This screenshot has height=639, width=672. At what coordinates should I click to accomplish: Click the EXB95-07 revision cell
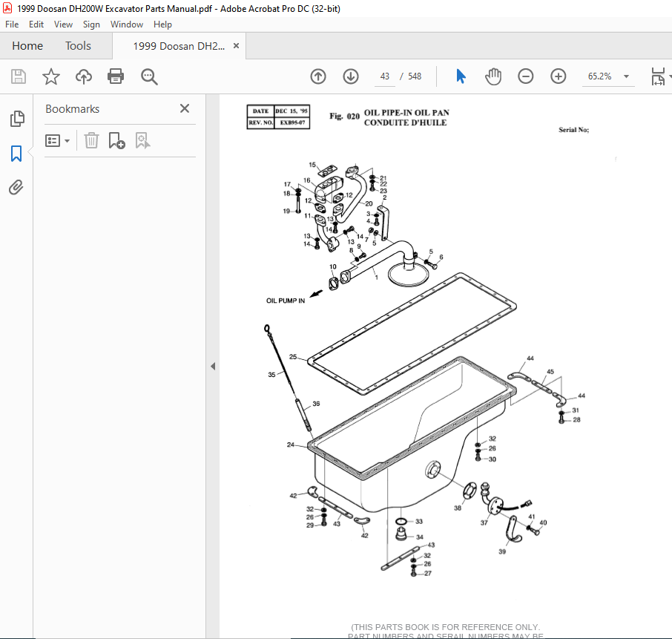291,122
